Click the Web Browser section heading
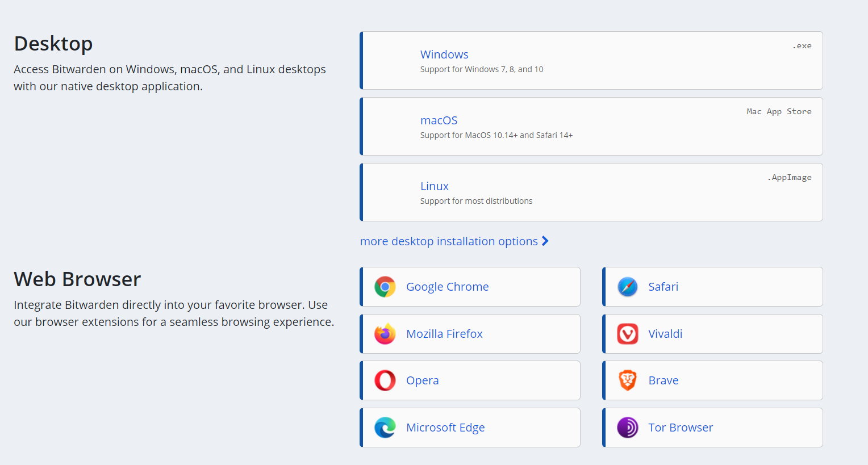 click(77, 279)
